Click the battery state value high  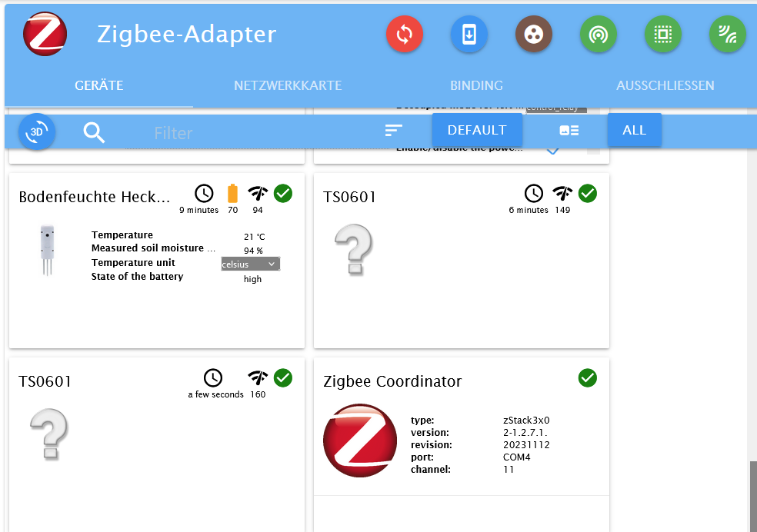point(252,279)
